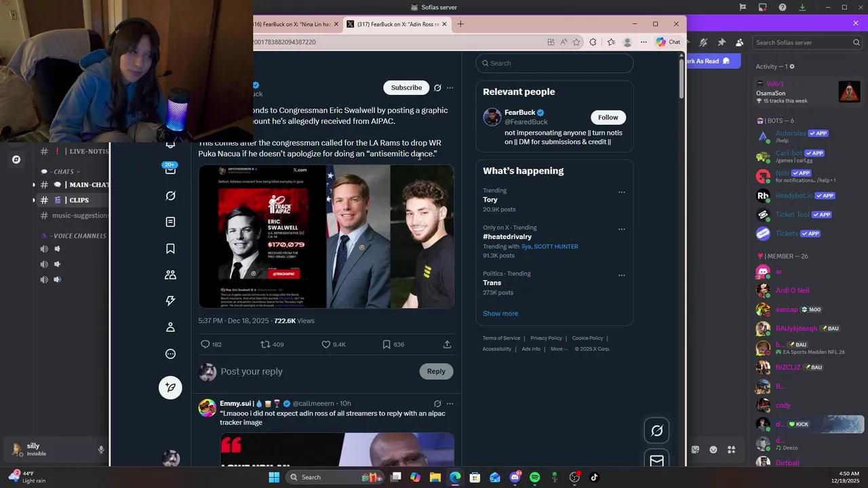Open Bookmarks in the X sidebar
Screen dimensions: 868x488
[170, 249]
